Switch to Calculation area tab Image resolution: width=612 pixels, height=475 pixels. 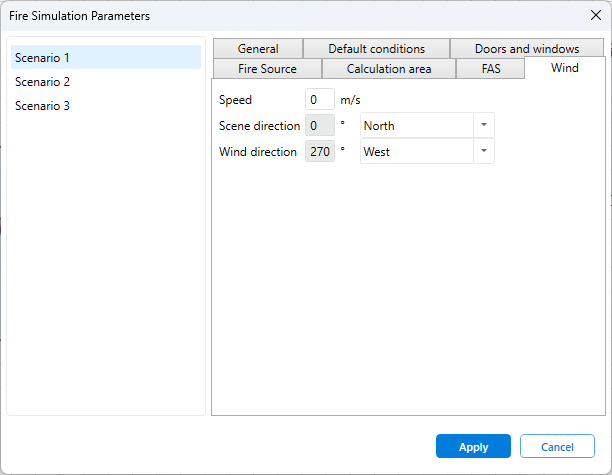pyautogui.click(x=389, y=69)
